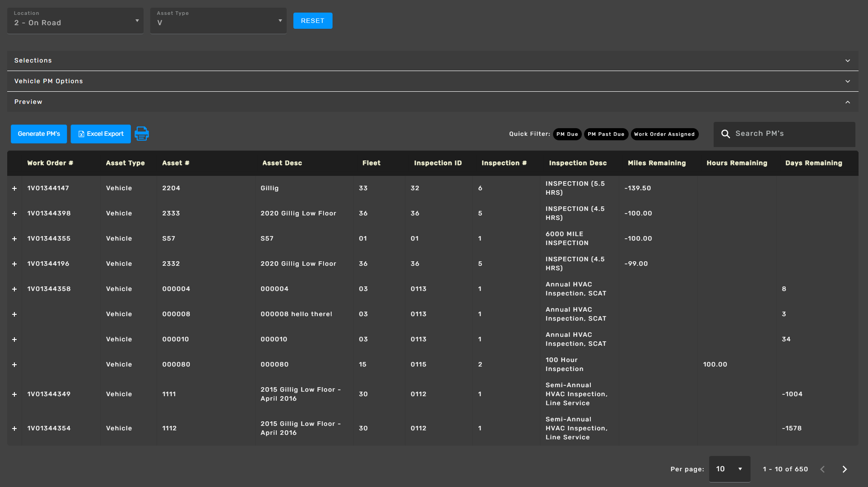Open the Per page dropdown
The image size is (868, 487).
[729, 469]
